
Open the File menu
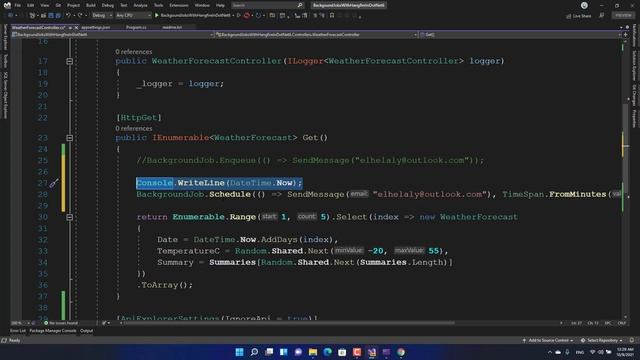pos(18,5)
